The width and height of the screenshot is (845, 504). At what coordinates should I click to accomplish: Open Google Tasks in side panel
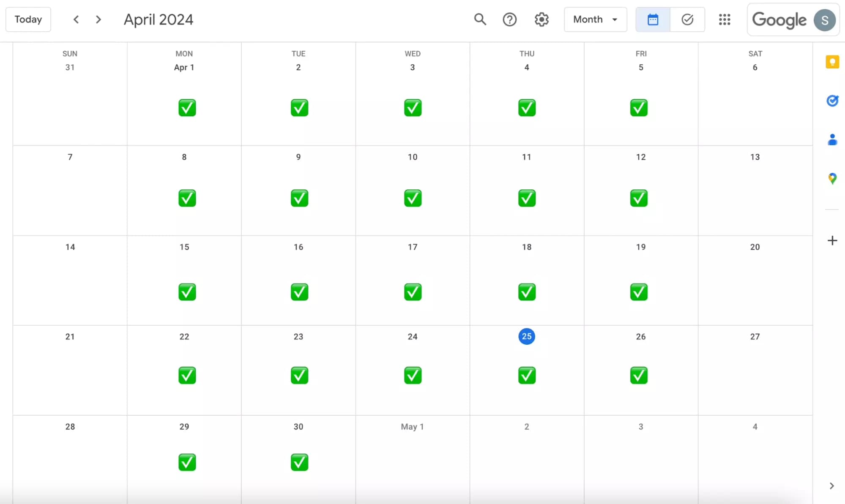[832, 101]
